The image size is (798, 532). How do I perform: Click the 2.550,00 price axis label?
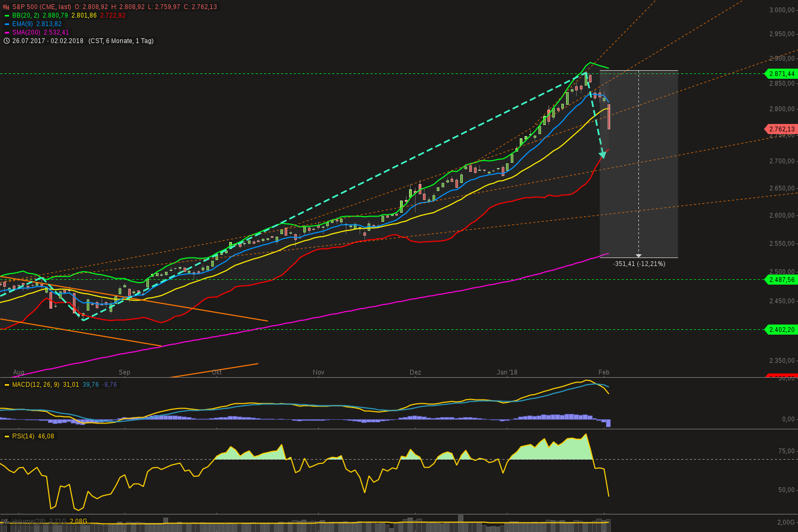pos(782,244)
